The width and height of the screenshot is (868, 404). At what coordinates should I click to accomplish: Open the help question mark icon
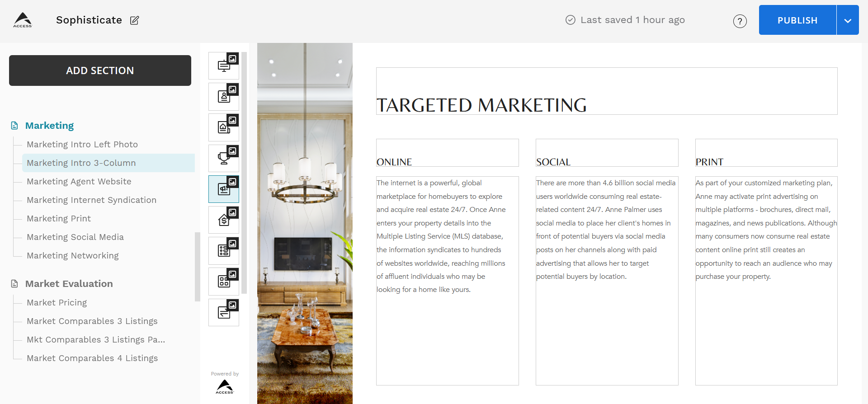coord(740,21)
